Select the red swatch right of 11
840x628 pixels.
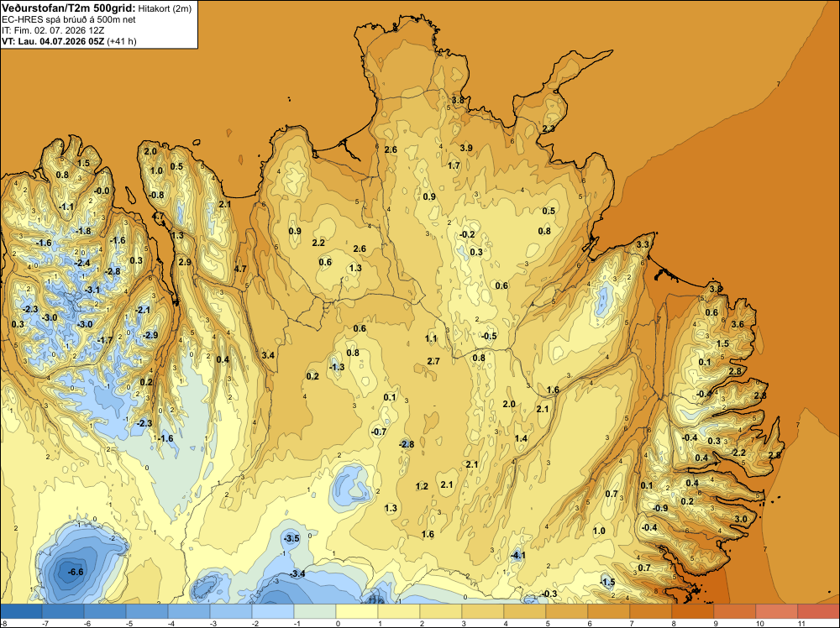(x=818, y=611)
